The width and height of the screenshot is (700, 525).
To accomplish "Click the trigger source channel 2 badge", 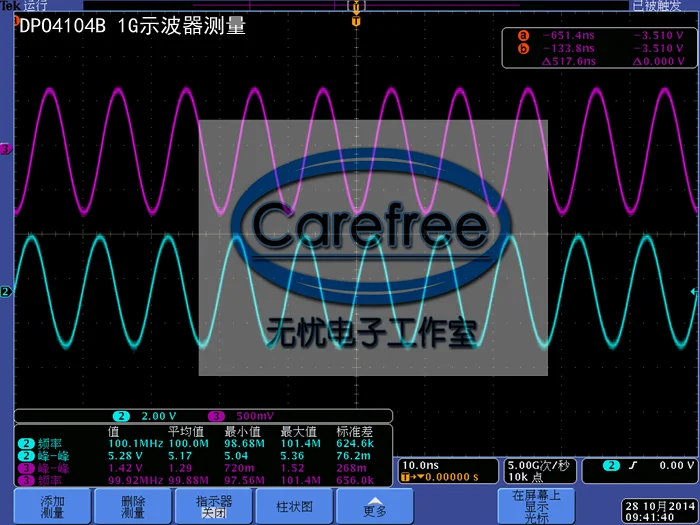I will pyautogui.click(x=611, y=466).
